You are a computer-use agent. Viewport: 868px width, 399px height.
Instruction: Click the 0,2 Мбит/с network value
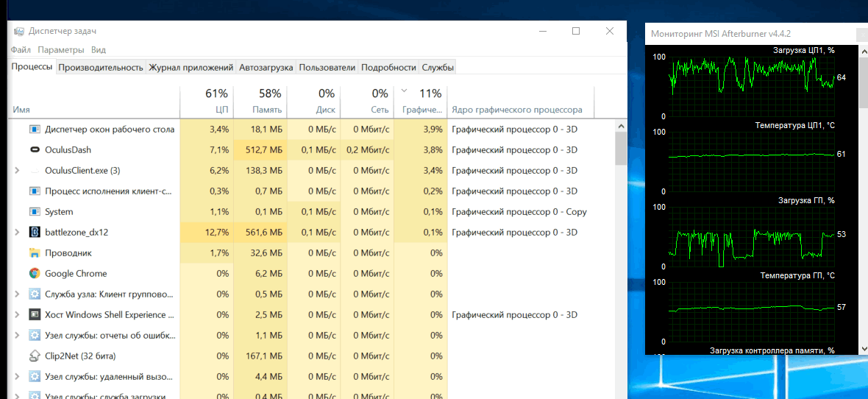367,149
